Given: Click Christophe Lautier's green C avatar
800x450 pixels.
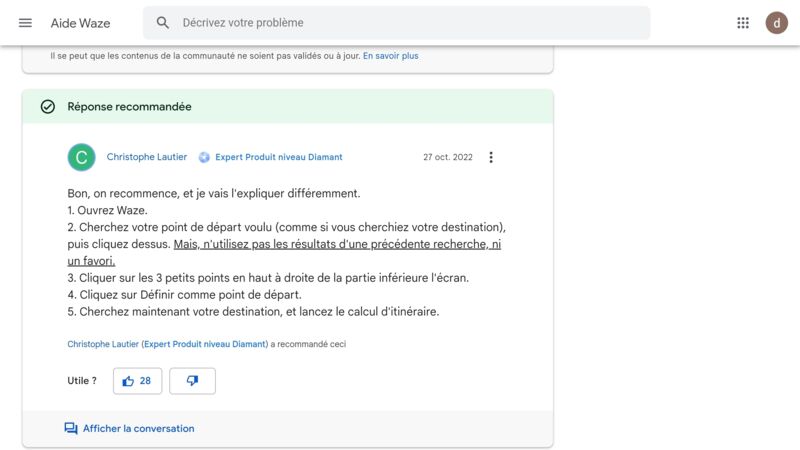Looking at the screenshot, I should click(x=82, y=157).
